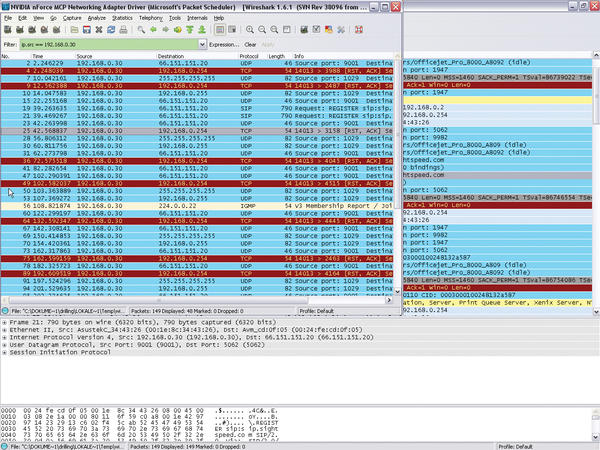This screenshot has width=600, height=450.
Task: Reload the capture file icon
Action: click(x=111, y=29)
